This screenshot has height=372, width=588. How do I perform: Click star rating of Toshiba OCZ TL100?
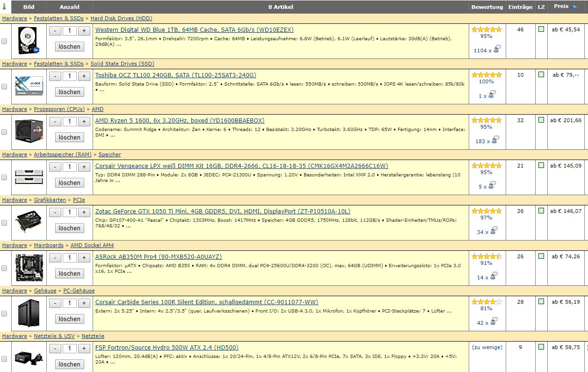tap(486, 75)
